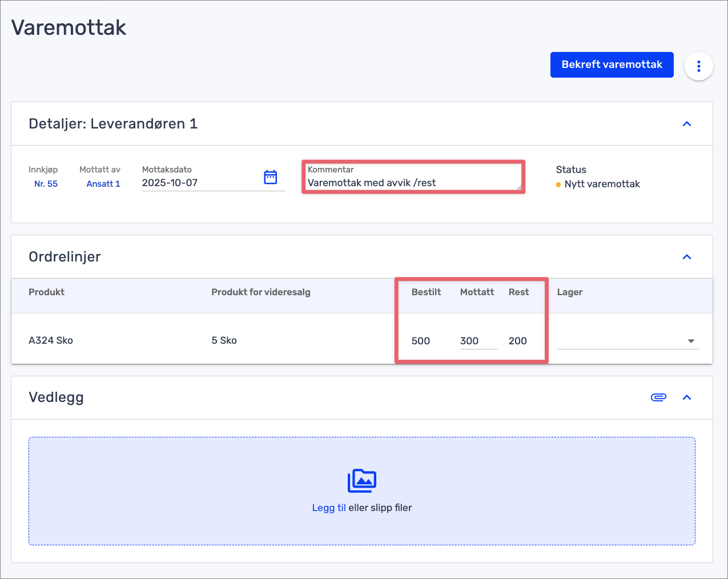Open purchase link Nr. 55

[46, 184]
